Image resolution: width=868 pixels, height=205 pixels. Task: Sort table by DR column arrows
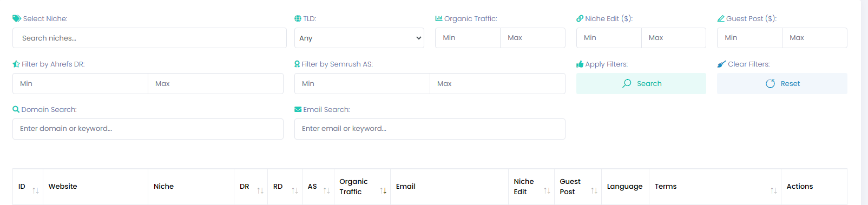[260, 190]
